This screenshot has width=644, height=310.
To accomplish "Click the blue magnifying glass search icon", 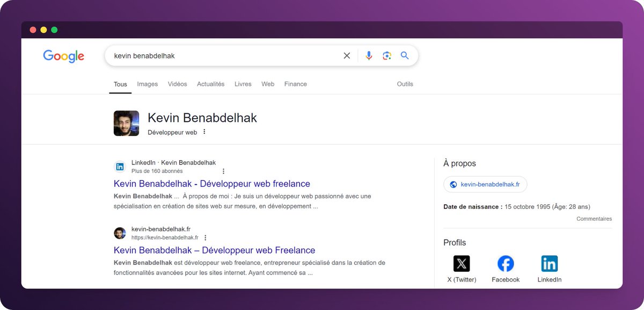I will click(x=405, y=55).
